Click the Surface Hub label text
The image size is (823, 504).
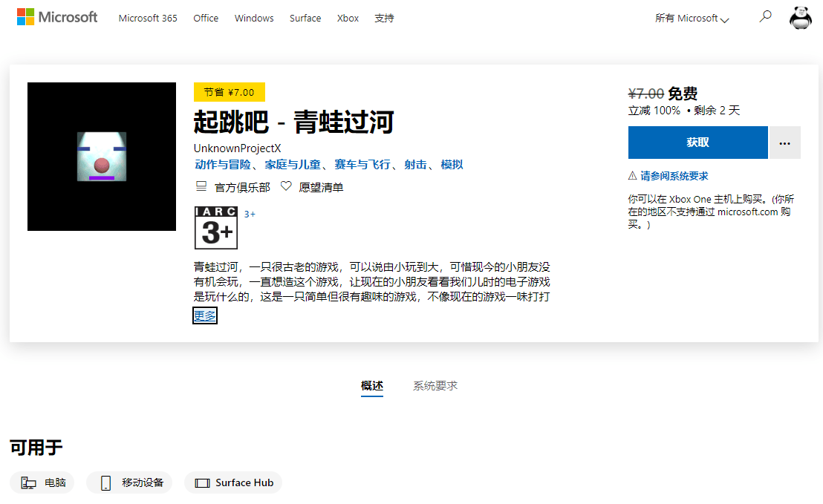click(x=244, y=482)
